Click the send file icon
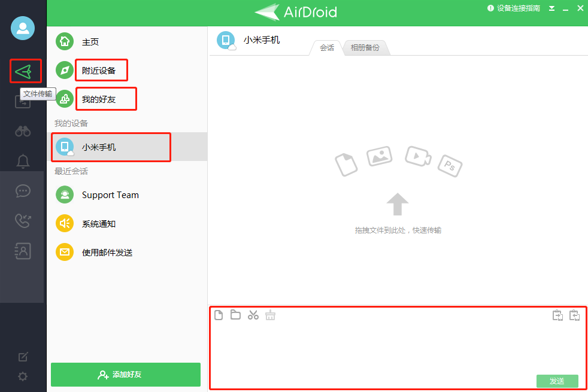Viewport: 588px width, 392px height. pos(219,315)
